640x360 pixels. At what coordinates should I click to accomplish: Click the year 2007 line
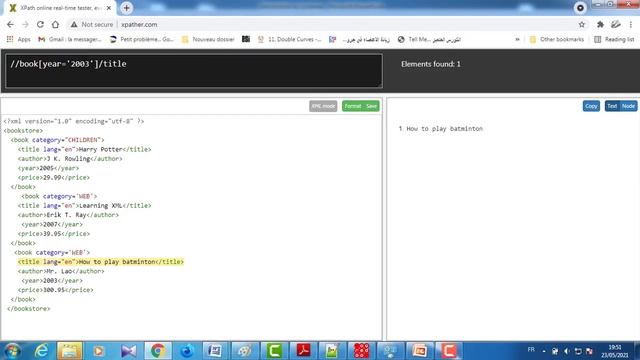(52, 224)
